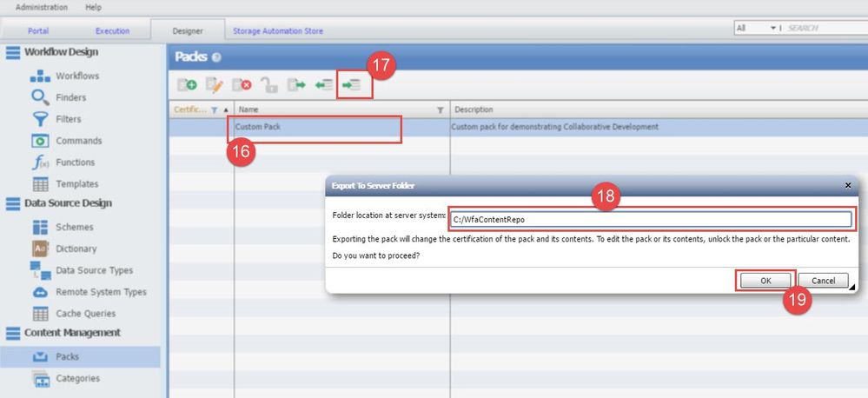Click the Description column header

(659, 109)
